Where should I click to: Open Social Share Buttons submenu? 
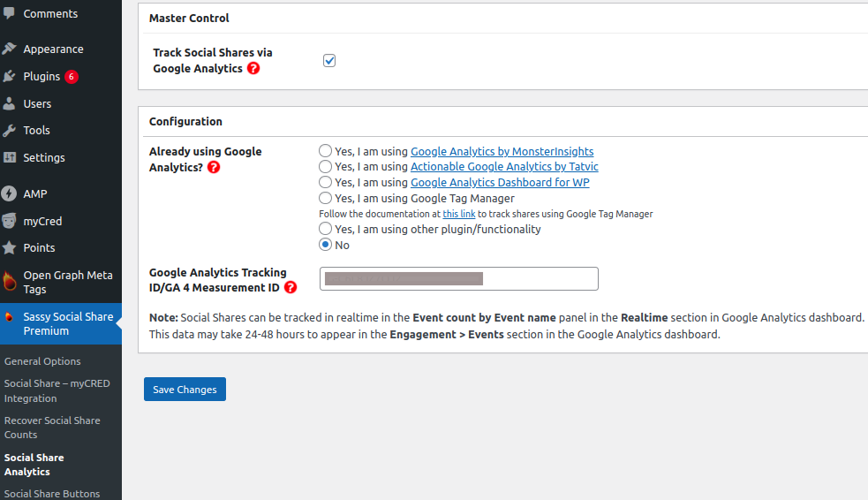point(52,493)
